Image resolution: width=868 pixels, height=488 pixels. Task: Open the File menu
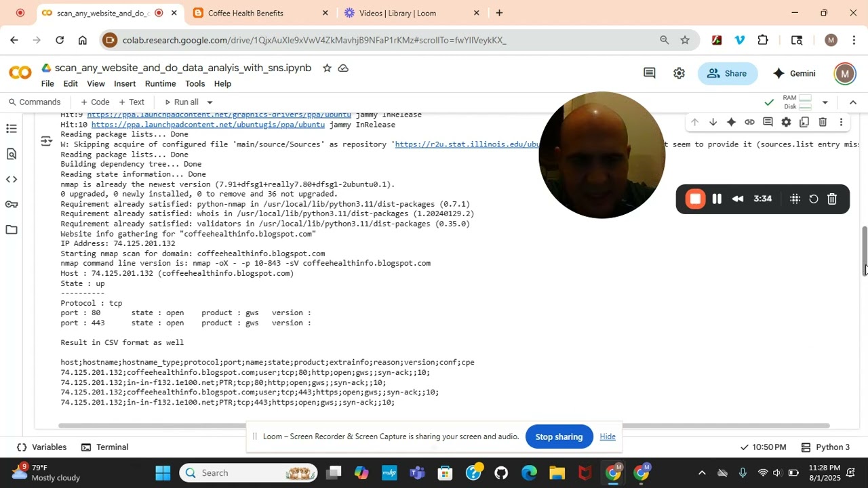47,84
